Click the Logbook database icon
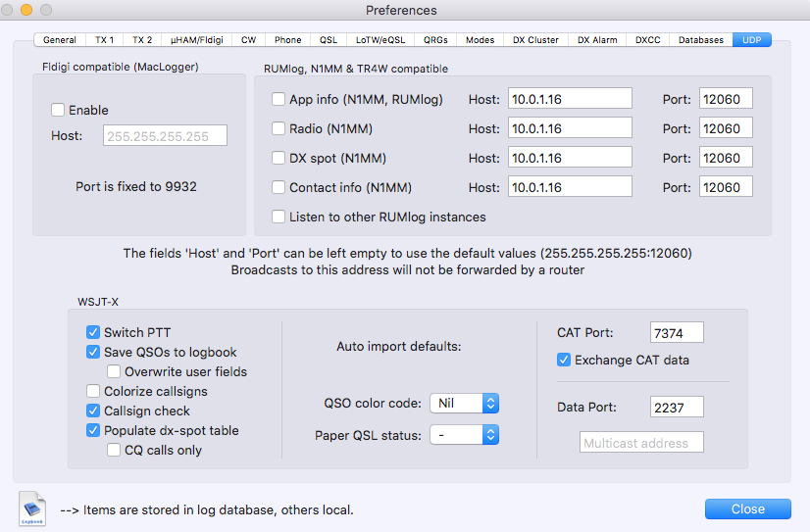 tap(33, 508)
